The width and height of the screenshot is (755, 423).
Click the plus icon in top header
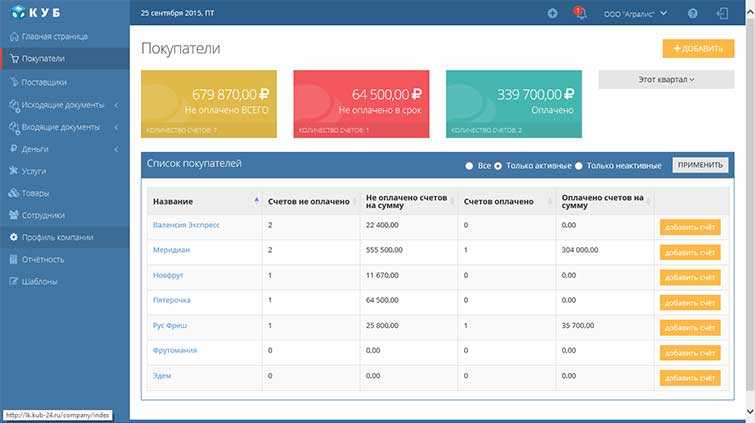click(x=552, y=13)
